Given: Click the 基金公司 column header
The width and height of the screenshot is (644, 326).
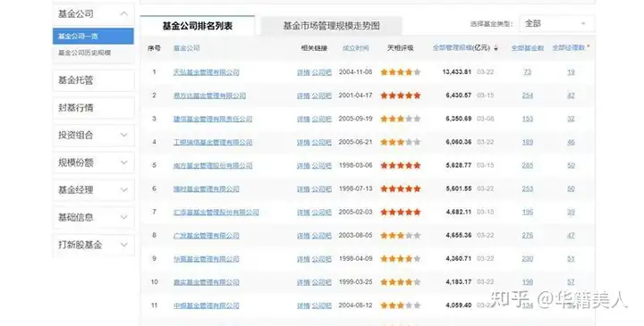Looking at the screenshot, I should point(186,48).
